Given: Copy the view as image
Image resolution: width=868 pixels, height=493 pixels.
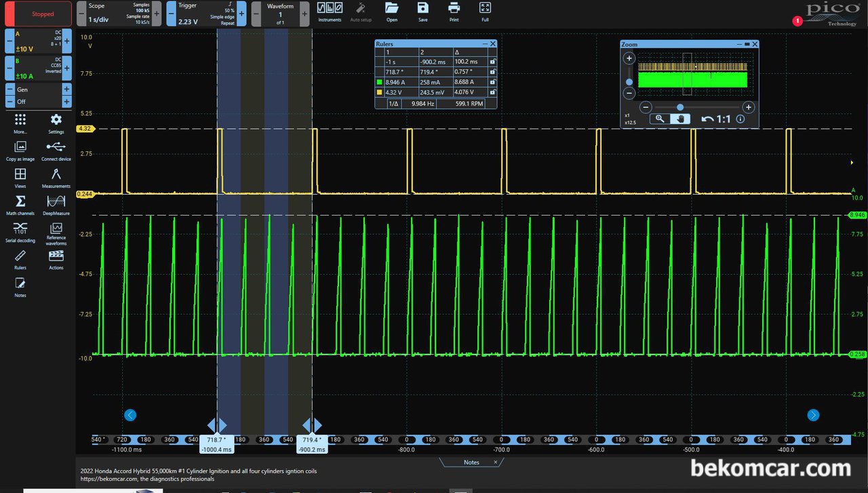Looking at the screenshot, I should click(x=20, y=151).
